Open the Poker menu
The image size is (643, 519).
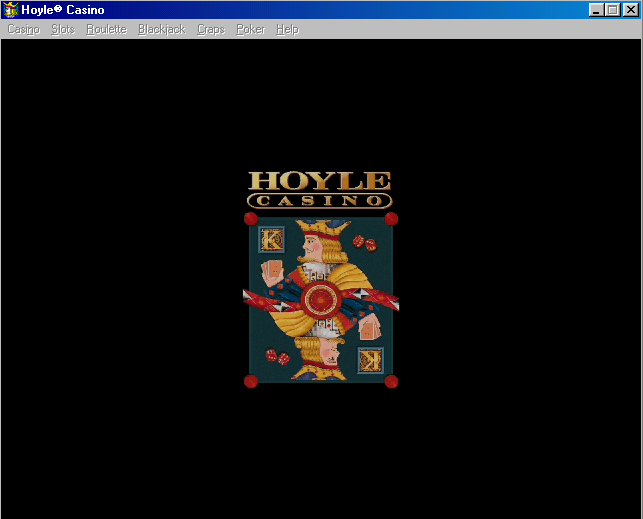(251, 30)
